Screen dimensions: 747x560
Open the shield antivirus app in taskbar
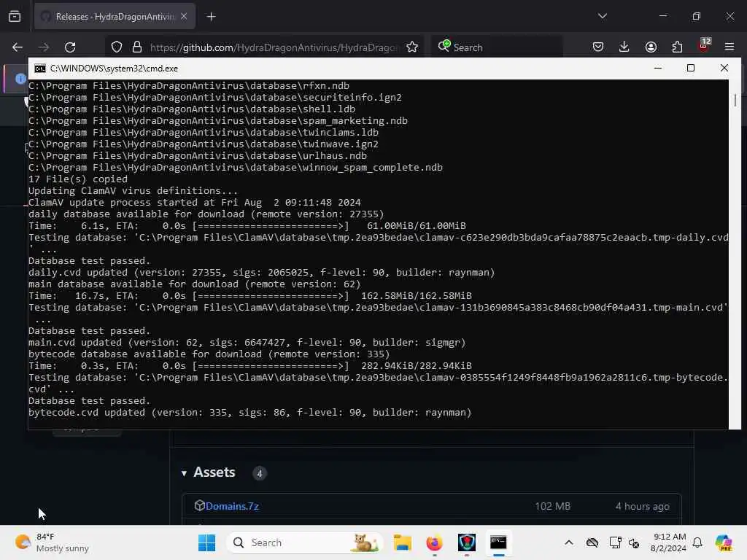click(466, 542)
